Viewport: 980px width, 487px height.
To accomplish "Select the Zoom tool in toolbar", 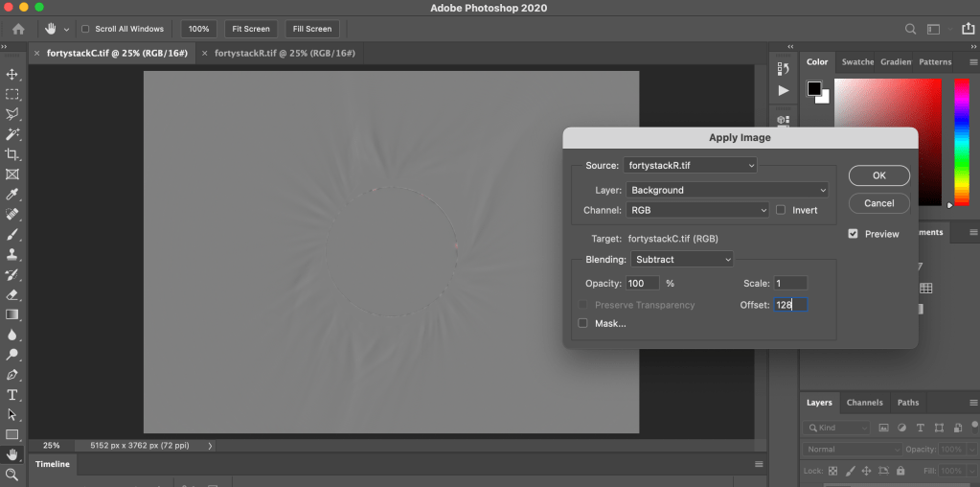I will [x=12, y=475].
